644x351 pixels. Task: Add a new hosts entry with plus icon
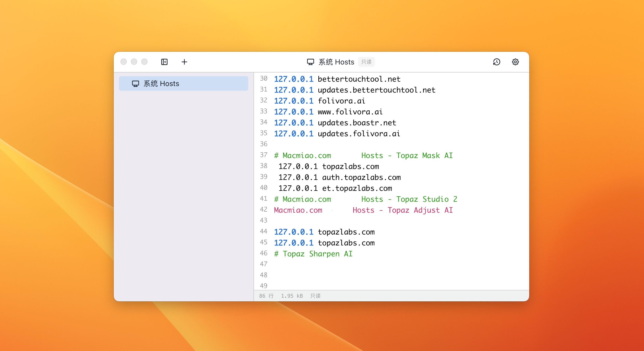184,62
